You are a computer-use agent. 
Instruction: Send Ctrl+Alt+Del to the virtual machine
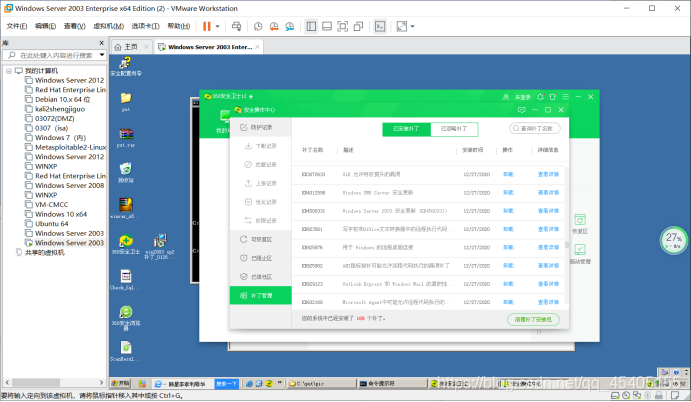click(236, 26)
